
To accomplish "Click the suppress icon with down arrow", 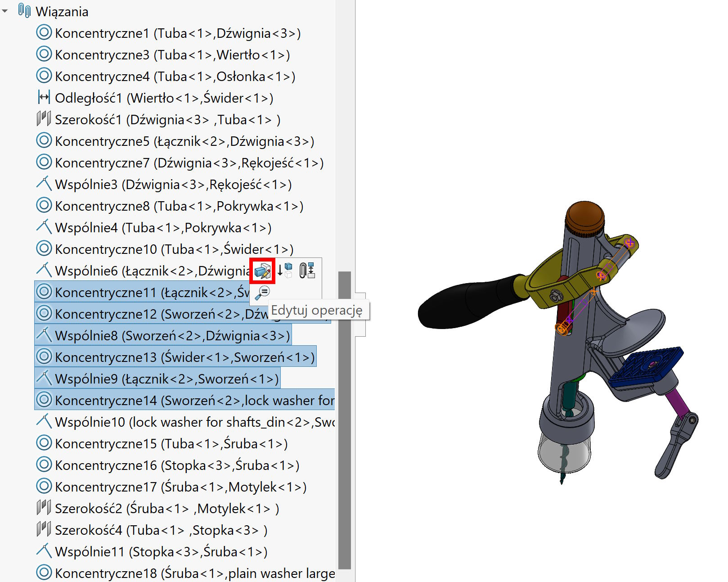I will [285, 270].
